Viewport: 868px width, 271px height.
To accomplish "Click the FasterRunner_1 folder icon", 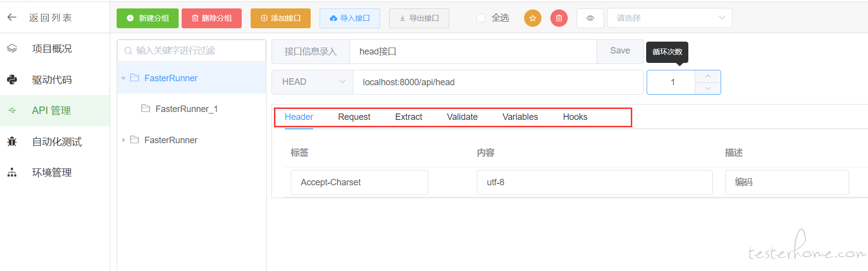I will (x=145, y=108).
